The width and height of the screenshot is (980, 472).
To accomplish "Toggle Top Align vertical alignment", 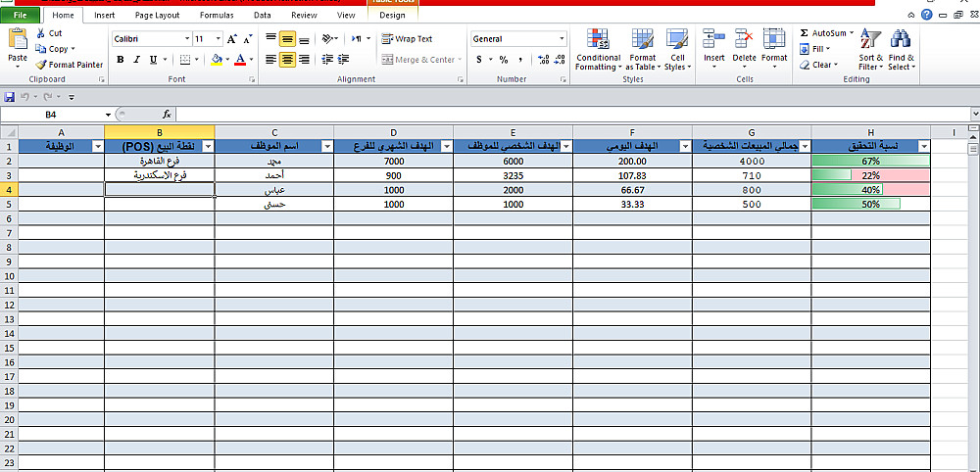I will (270, 39).
